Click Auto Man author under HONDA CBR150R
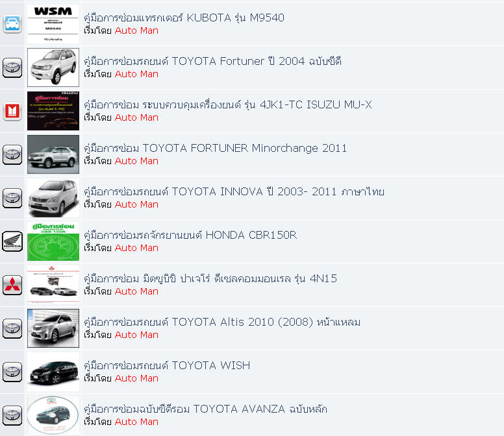The width and height of the screenshot is (504, 436). pos(136,248)
